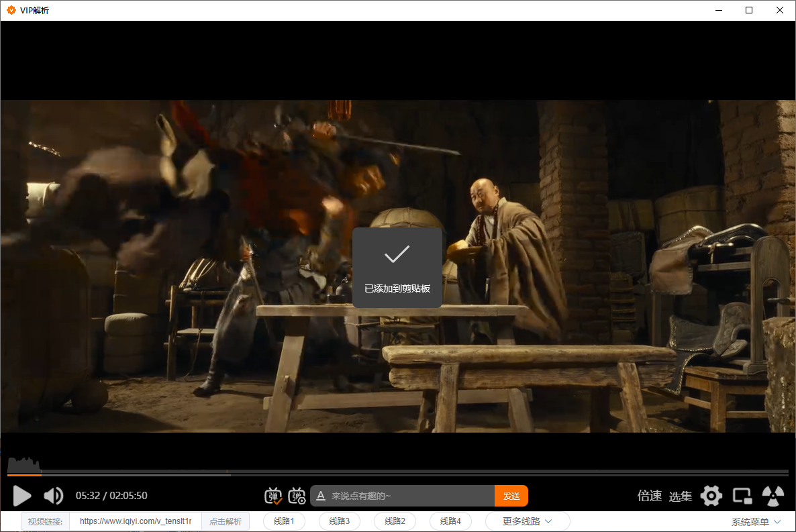Switch to 线路1
This screenshot has height=532, width=796.
pos(284,521)
